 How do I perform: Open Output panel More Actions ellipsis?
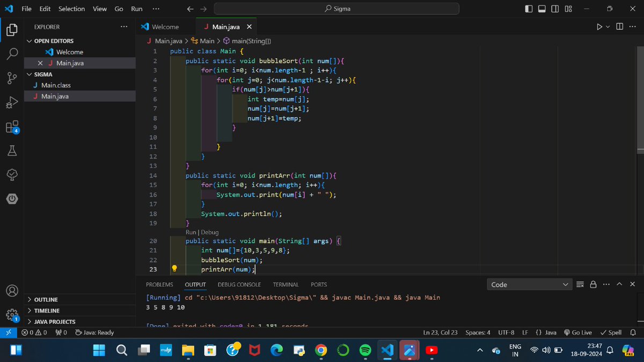coord(606,284)
